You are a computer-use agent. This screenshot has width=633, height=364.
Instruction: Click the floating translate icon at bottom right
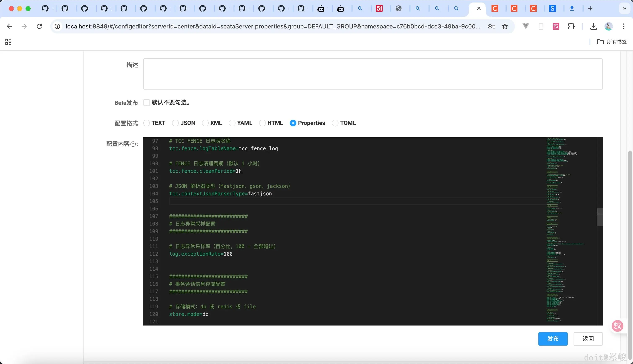point(617,326)
